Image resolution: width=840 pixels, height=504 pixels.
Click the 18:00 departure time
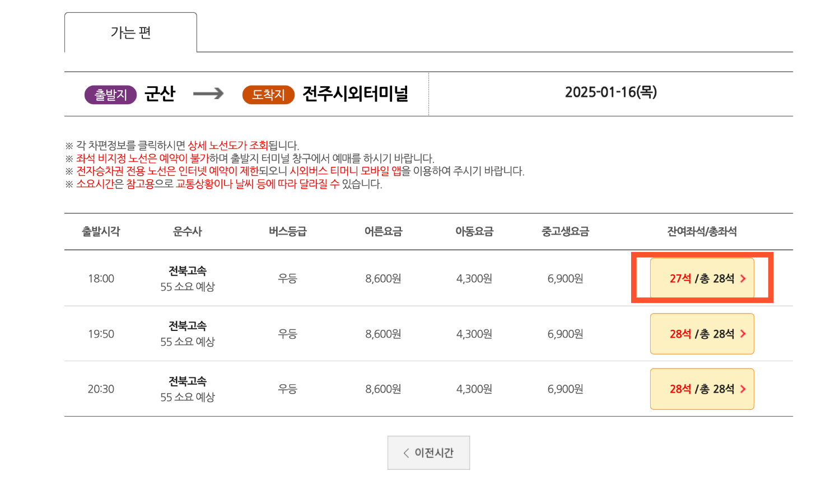[101, 278]
